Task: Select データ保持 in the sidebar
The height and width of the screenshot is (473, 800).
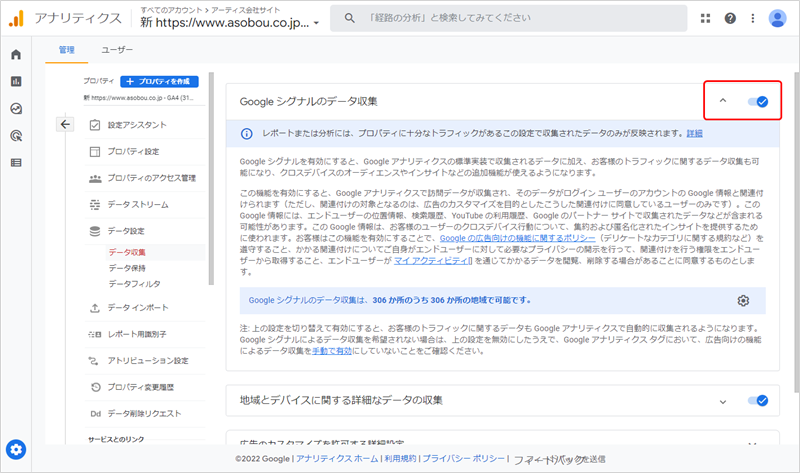Action: 127,268
